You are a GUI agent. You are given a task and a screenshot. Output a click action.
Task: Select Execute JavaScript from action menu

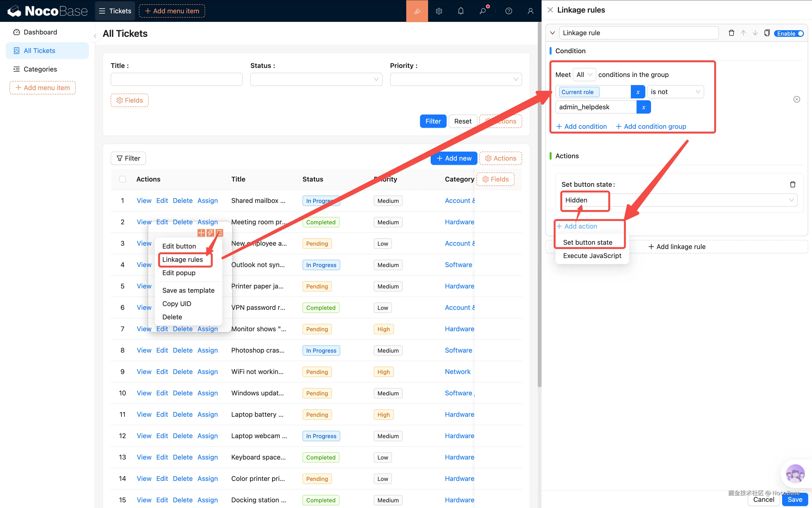(592, 256)
